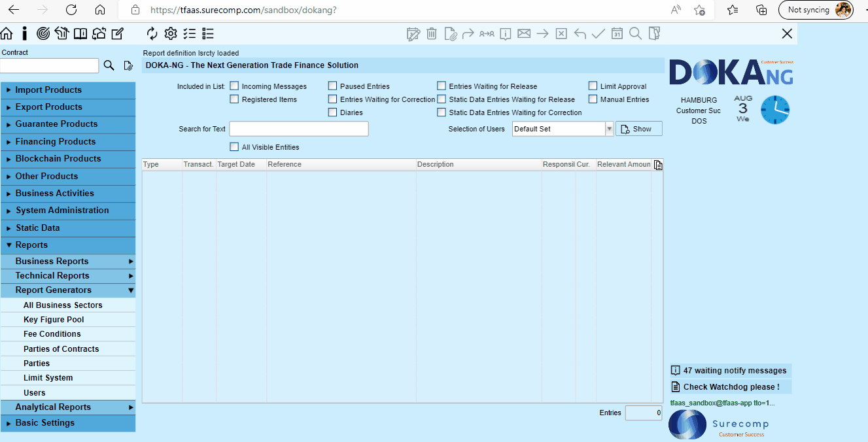Image resolution: width=868 pixels, height=442 pixels.
Task: Enable the Limit Approval checkbox
Action: tap(593, 86)
